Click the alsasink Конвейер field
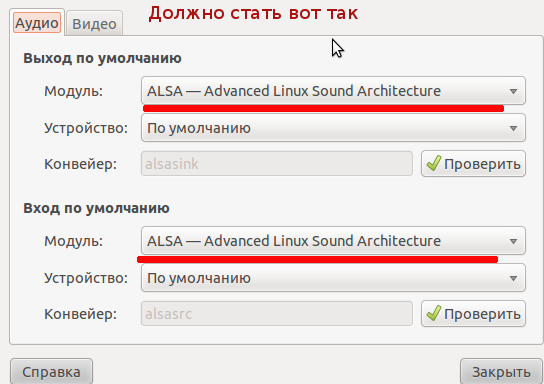The width and height of the screenshot is (544, 384). tap(277, 163)
